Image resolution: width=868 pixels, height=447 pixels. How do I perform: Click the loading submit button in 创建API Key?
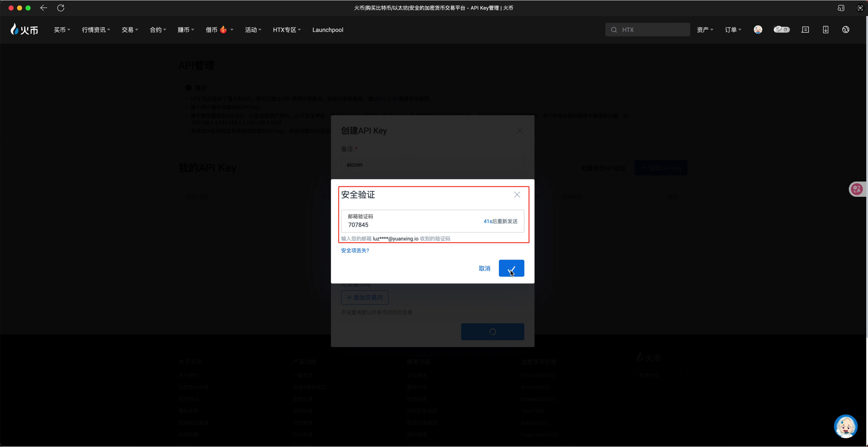(x=493, y=332)
